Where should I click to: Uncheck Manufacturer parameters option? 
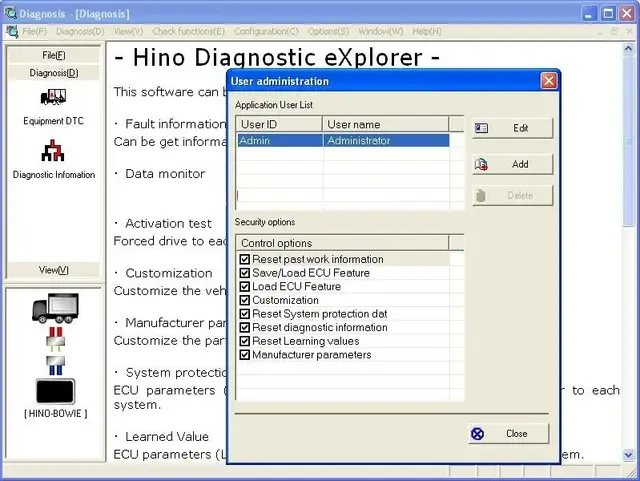point(244,354)
